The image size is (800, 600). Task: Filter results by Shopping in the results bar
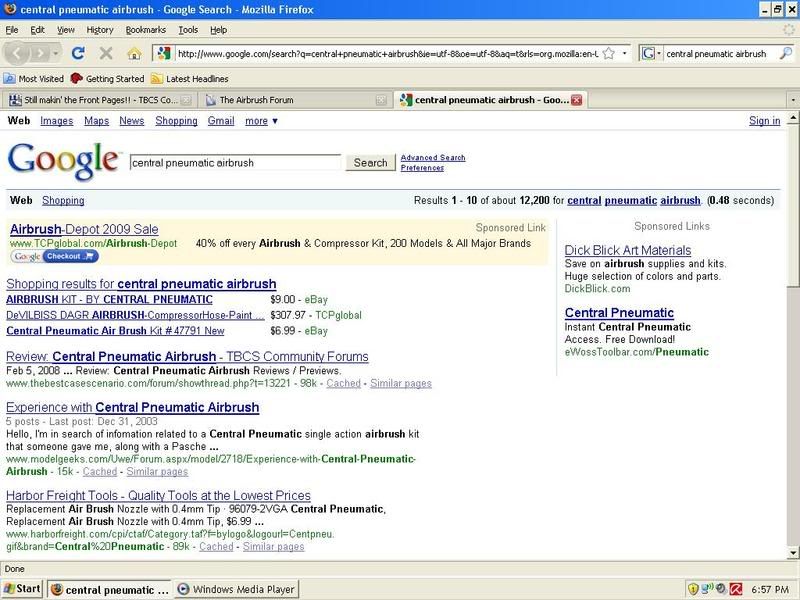pos(63,201)
